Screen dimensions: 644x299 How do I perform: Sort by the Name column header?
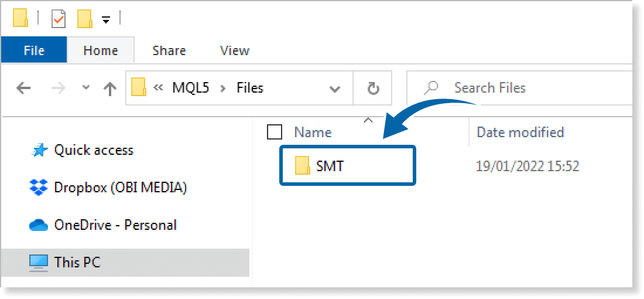313,132
